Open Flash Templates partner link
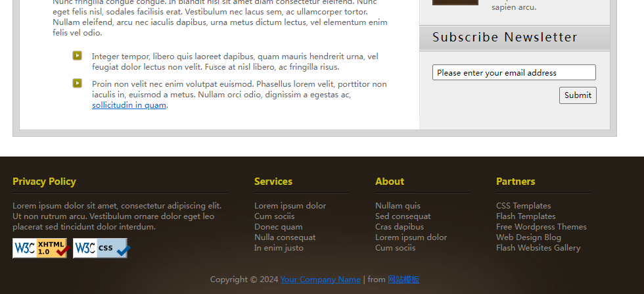The image size is (644, 294). point(526,216)
